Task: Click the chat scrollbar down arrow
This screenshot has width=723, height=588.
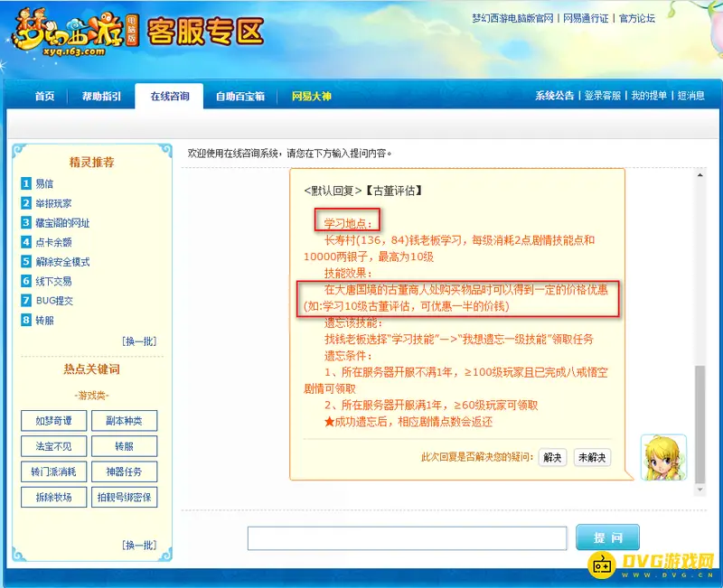Action: click(x=700, y=490)
